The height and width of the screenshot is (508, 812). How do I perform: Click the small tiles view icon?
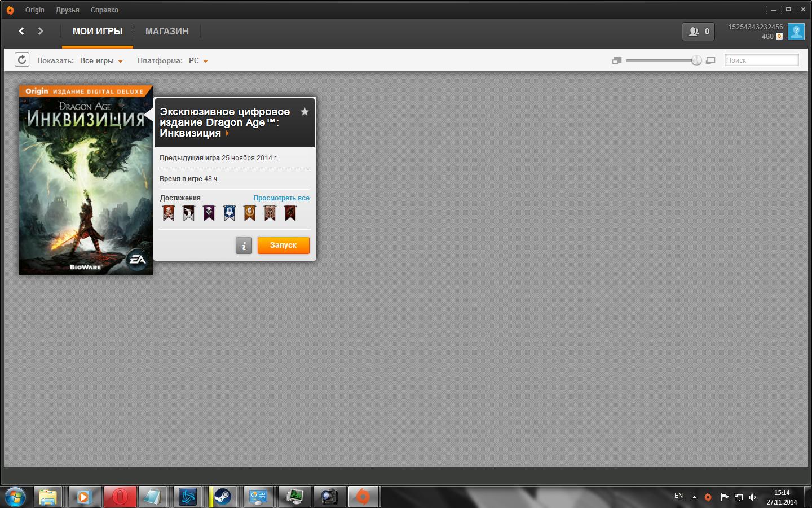point(617,60)
